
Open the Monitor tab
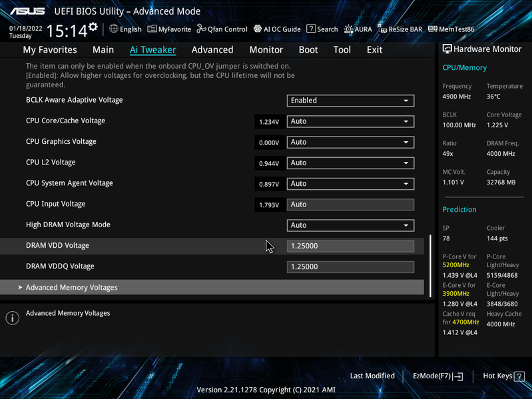click(266, 50)
